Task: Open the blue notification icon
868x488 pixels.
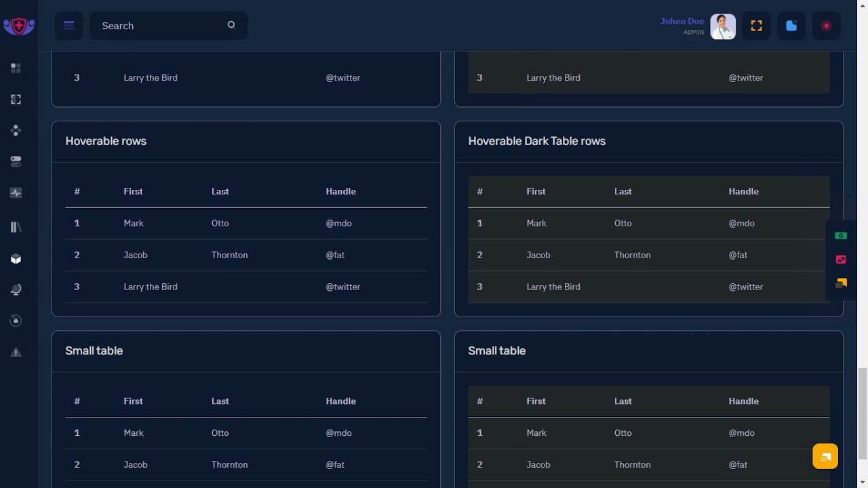Action: click(x=791, y=26)
